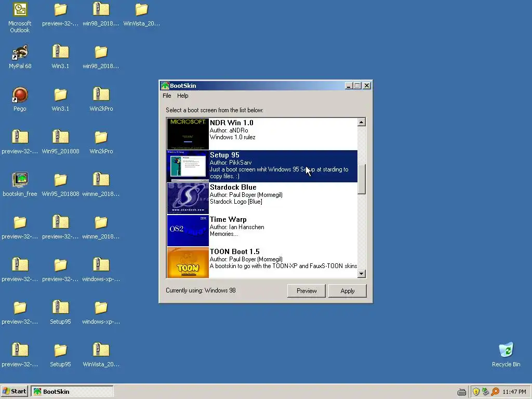Click the Apply button

coord(348,291)
